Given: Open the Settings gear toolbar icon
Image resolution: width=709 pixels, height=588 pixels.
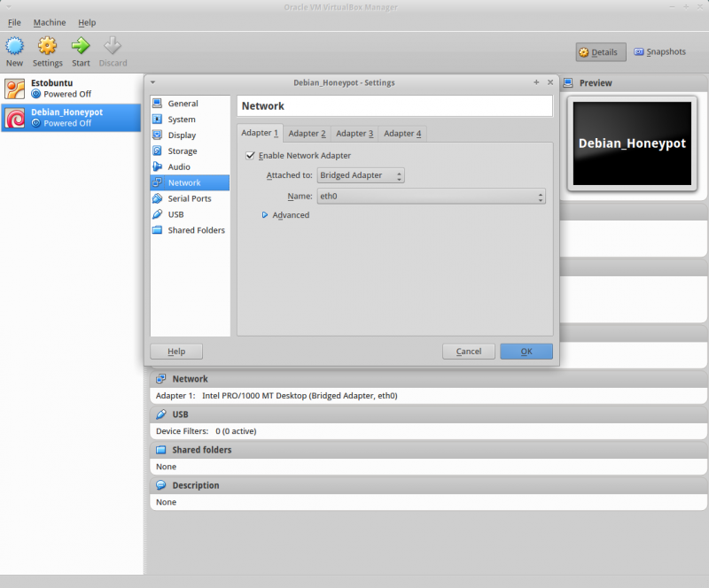Looking at the screenshot, I should pyautogui.click(x=47, y=46).
